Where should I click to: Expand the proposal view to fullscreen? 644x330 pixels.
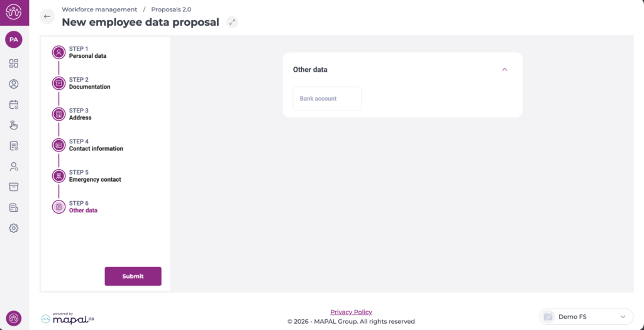pos(233,22)
